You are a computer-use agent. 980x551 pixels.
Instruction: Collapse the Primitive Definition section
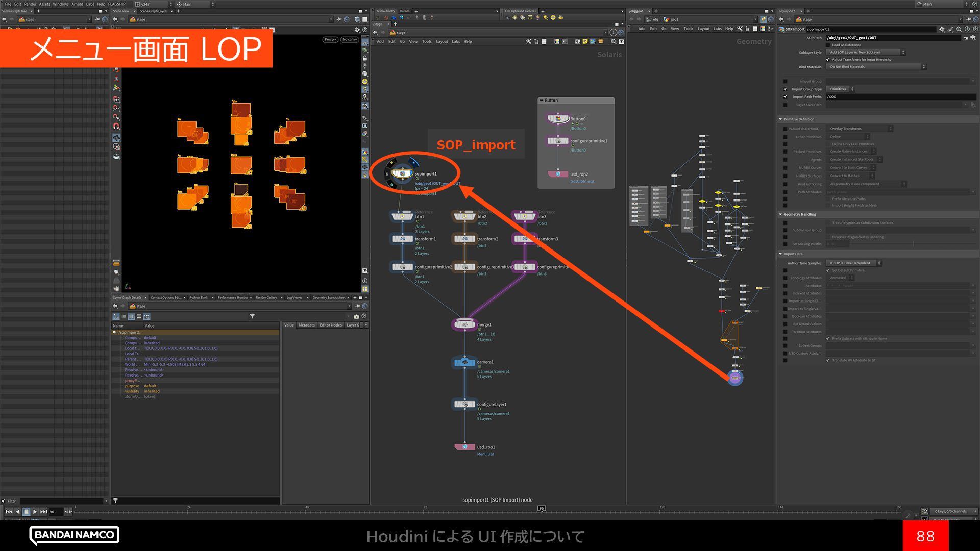780,119
